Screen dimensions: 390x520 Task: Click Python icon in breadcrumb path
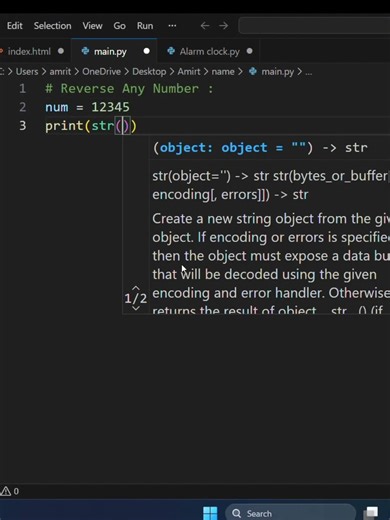pos(253,71)
